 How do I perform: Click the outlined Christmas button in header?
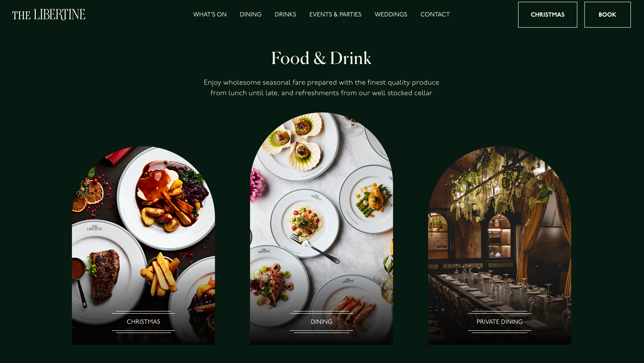547,15
